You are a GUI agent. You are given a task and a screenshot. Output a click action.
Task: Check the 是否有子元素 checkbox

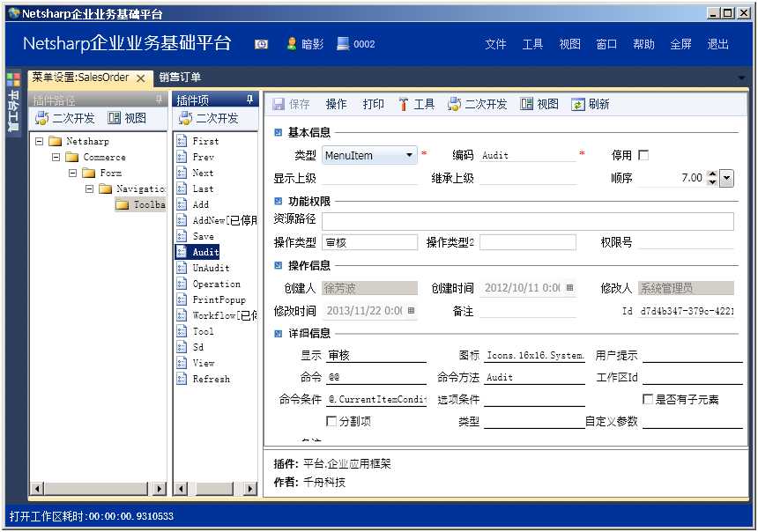point(647,398)
